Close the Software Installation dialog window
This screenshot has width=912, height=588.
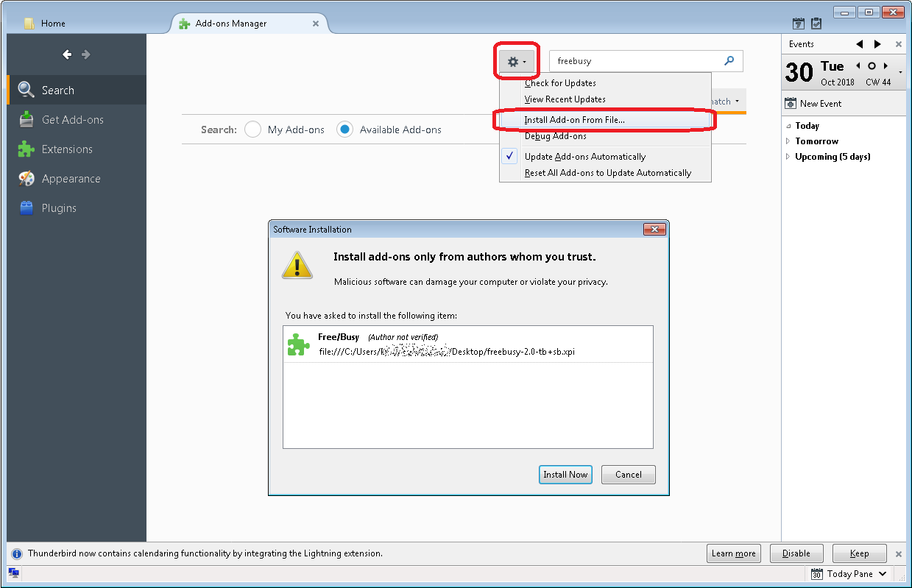pyautogui.click(x=654, y=230)
